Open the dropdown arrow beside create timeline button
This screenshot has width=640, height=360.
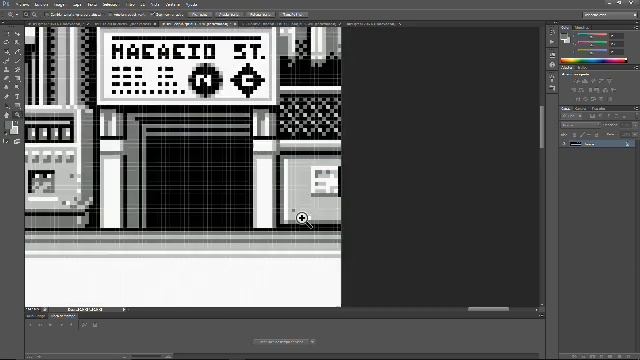click(313, 341)
